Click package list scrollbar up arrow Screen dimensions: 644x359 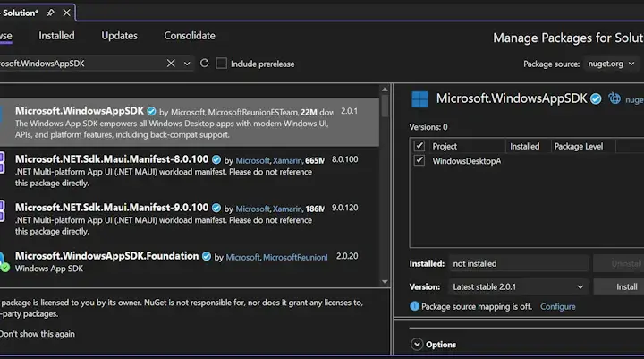point(385,90)
